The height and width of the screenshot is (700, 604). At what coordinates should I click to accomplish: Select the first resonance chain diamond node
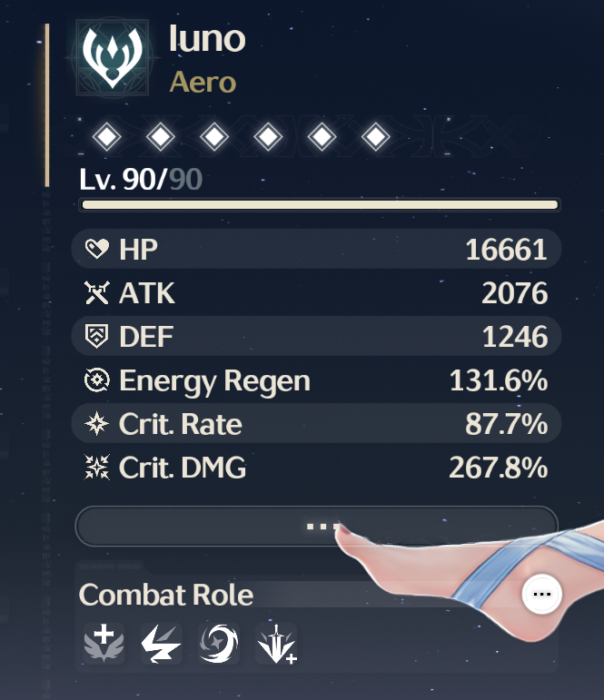pos(108,137)
